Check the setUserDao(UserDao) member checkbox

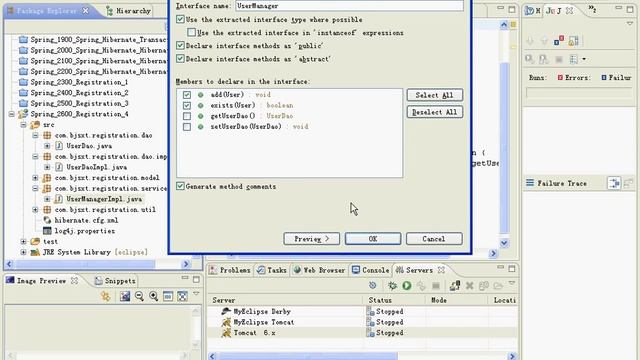click(187, 127)
